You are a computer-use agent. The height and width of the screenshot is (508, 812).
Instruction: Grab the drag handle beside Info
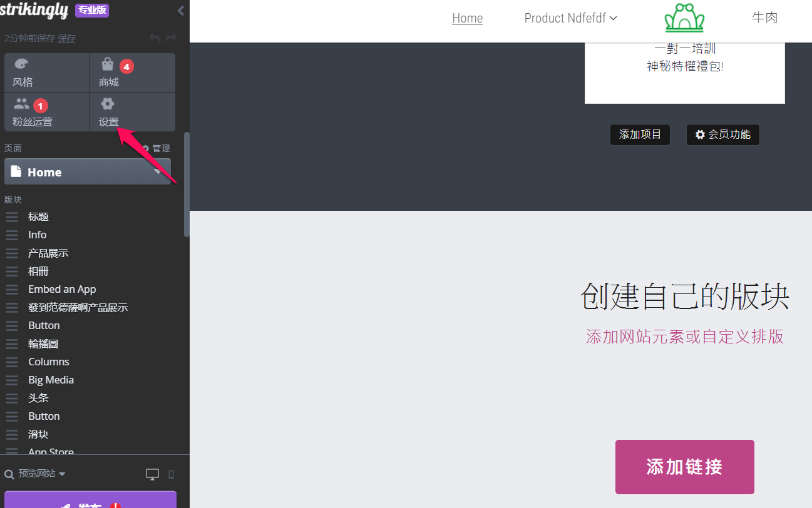pyautogui.click(x=12, y=235)
